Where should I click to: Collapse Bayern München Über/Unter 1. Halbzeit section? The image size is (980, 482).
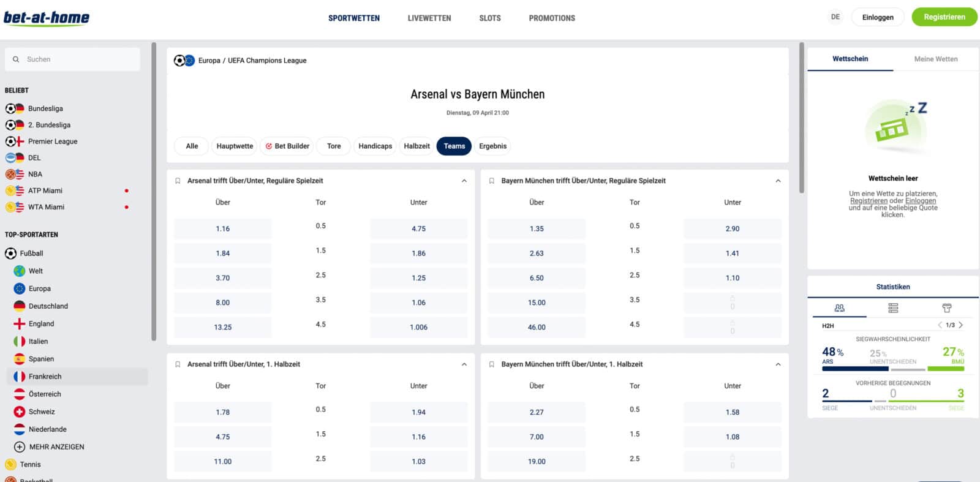point(778,364)
